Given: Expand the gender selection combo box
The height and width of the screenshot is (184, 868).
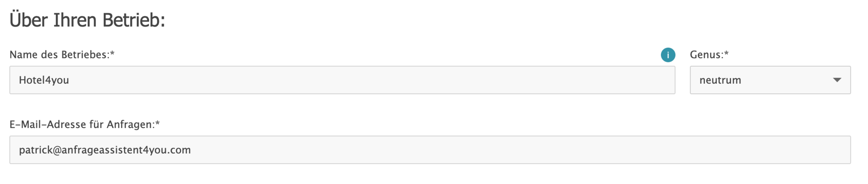Looking at the screenshot, I should pyautogui.click(x=770, y=80).
